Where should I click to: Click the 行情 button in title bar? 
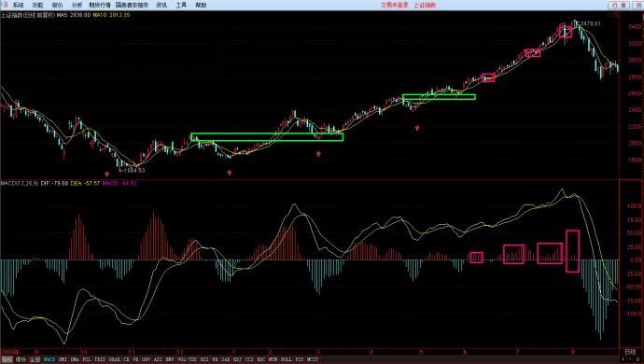coord(619,5)
